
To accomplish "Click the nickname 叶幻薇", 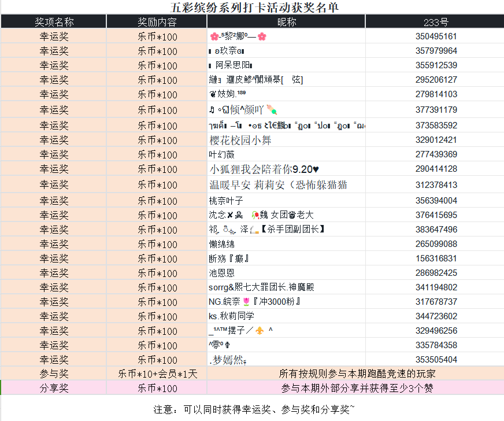I will pyautogui.click(x=222, y=154).
